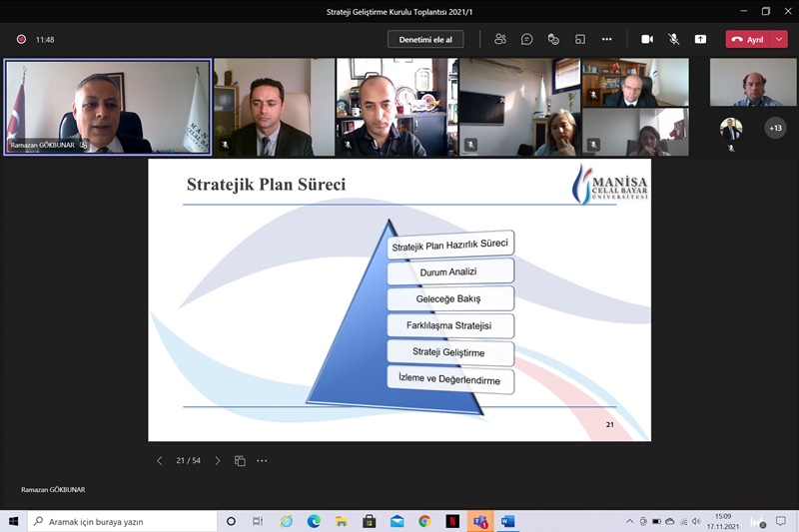Open Microsoft Teams from the taskbar
The width and height of the screenshot is (799, 532).
(479, 521)
